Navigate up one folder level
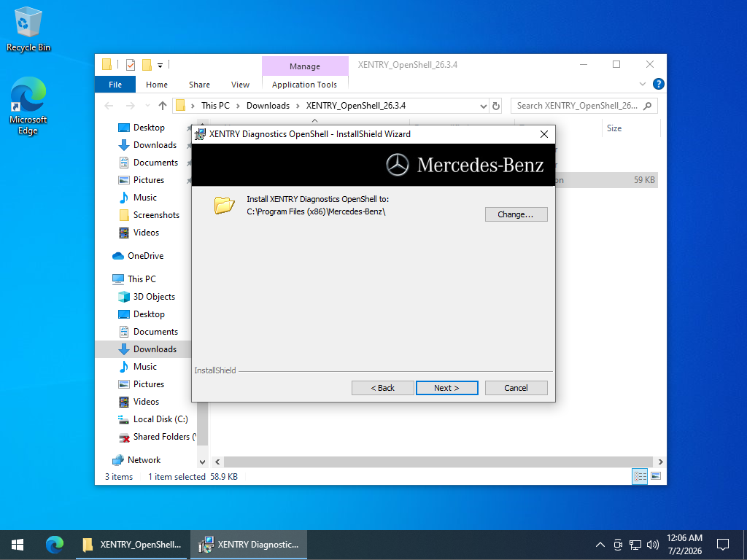This screenshot has width=747, height=560. 163,106
